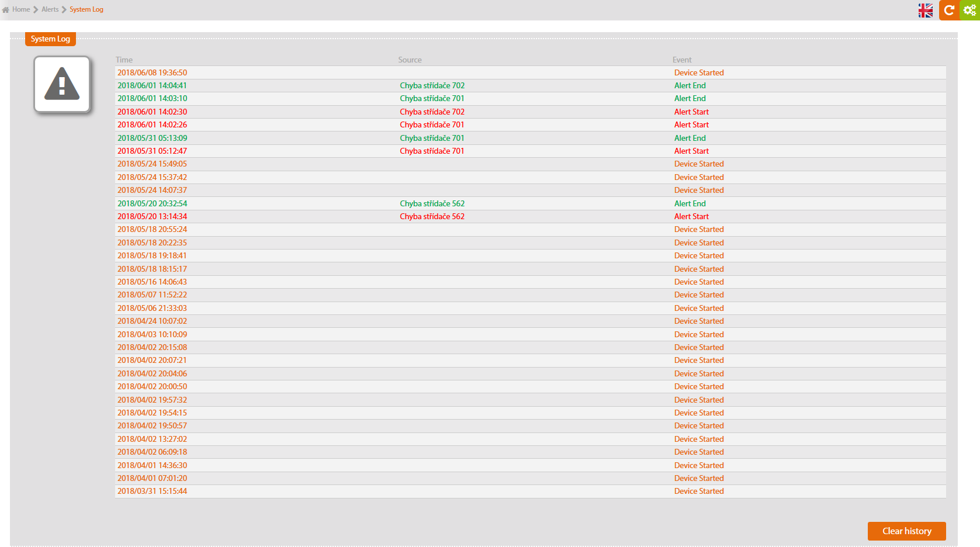Select System Log breadcrumb item
The height and width of the screenshot is (547, 980).
tap(86, 9)
